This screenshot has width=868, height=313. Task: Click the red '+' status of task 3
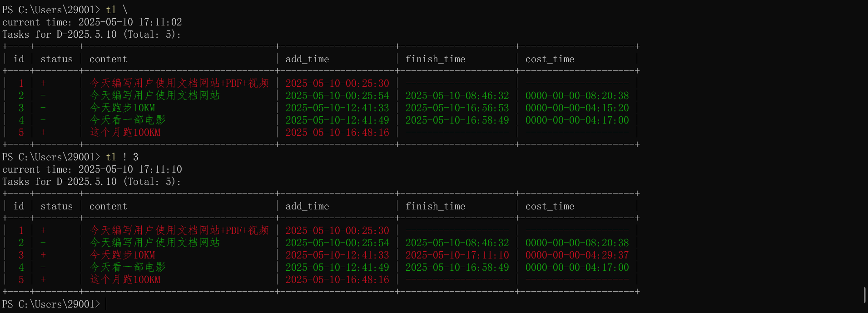[43, 255]
